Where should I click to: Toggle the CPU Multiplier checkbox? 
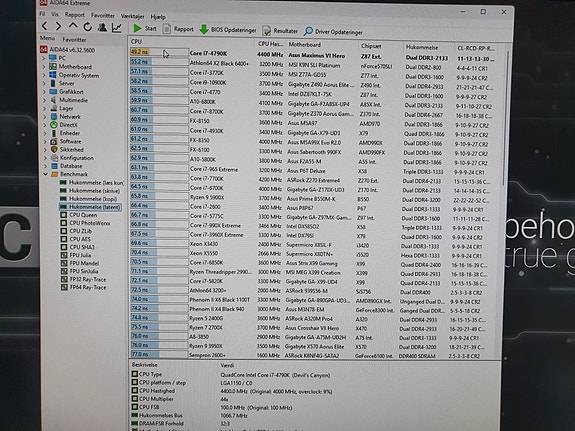(135, 399)
